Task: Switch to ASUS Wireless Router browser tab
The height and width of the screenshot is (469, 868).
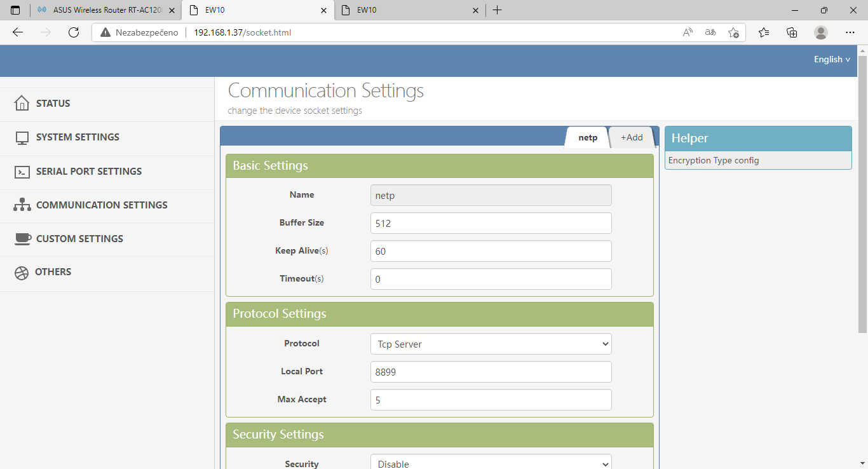Action: pyautogui.click(x=105, y=10)
